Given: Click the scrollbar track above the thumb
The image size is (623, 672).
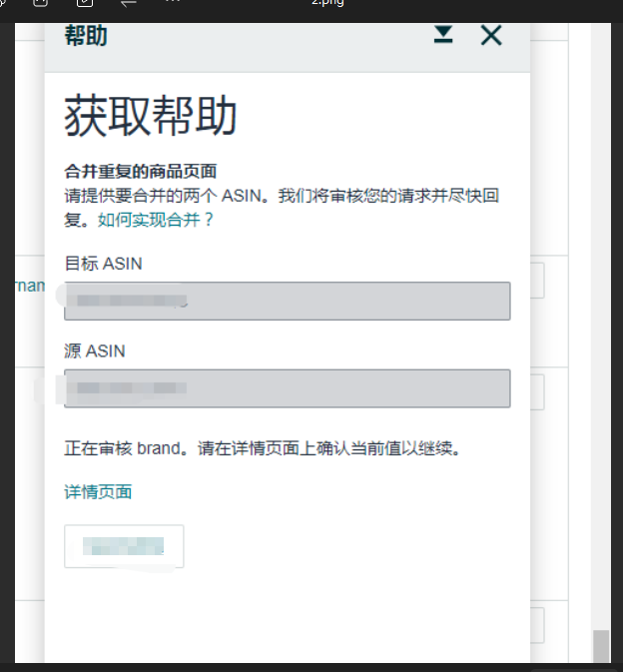Looking at the screenshot, I should [x=600, y=300].
